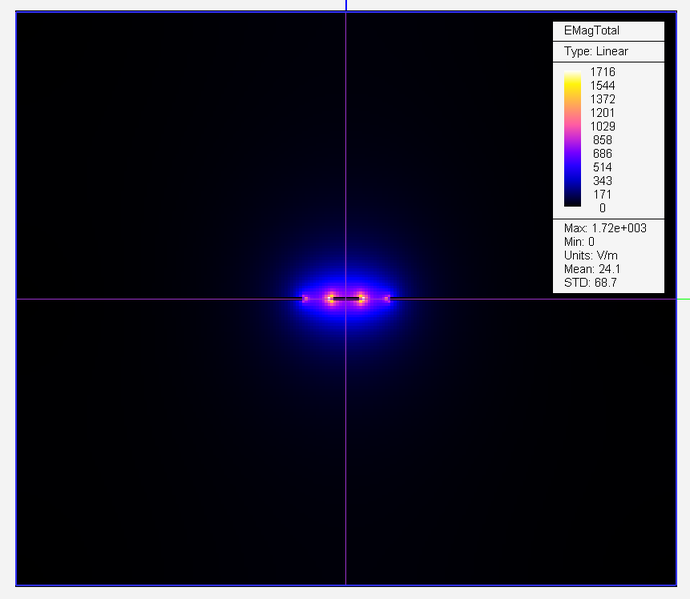
Task: Pick the far-left outer field hotspot
Action: click(305, 298)
